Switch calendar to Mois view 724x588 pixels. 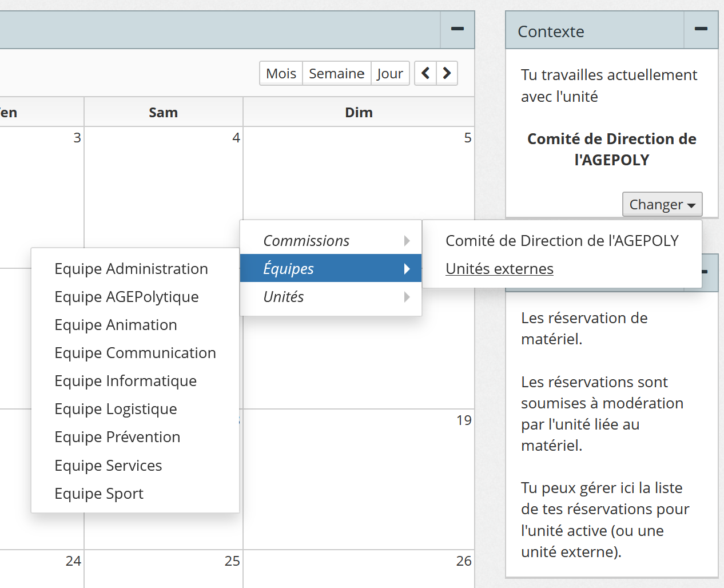point(281,73)
